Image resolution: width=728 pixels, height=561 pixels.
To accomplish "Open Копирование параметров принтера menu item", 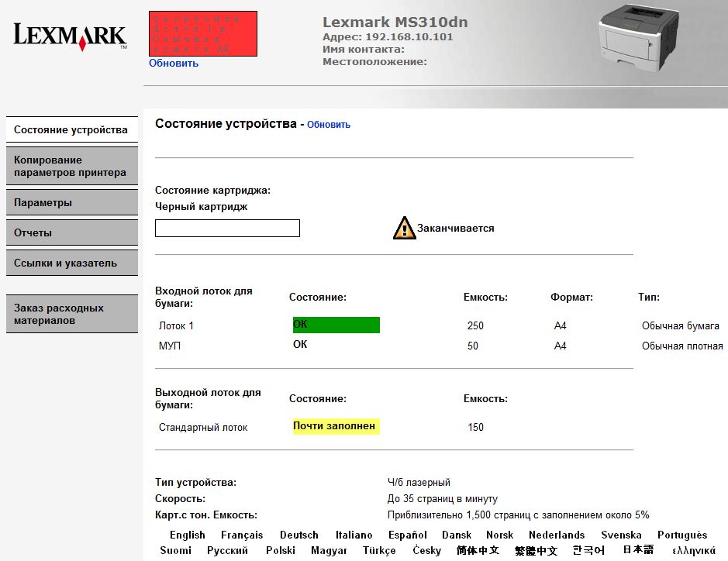I will (72, 166).
